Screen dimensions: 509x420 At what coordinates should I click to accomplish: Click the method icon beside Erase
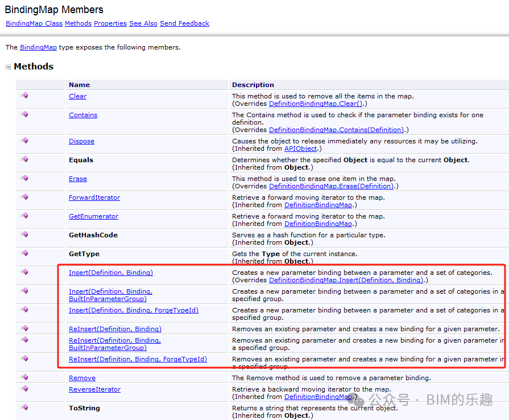tap(24, 178)
